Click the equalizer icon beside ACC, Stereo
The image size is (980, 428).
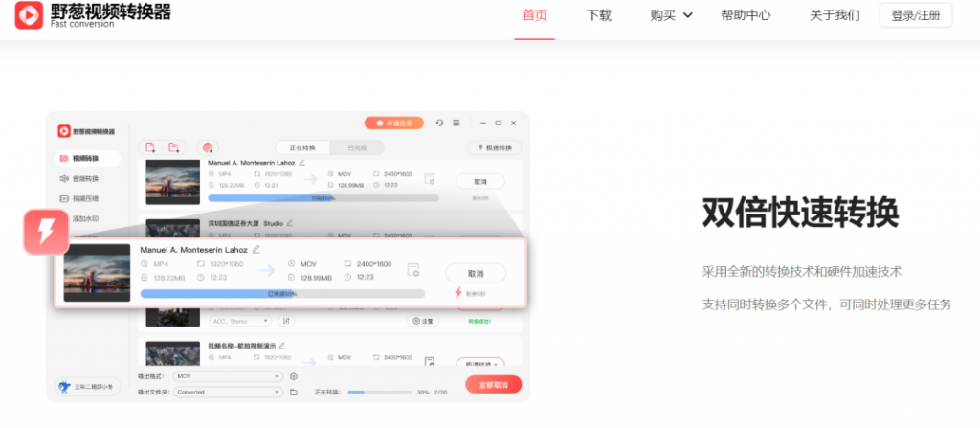286,321
